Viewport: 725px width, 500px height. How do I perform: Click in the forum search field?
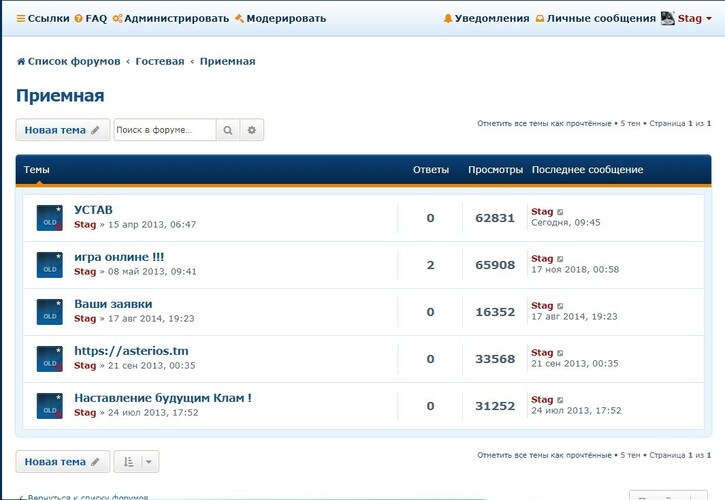(164, 130)
